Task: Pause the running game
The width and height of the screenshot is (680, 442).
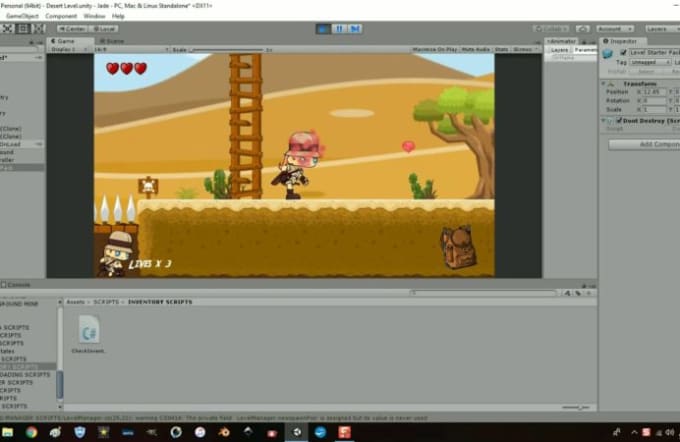Action: 339,29
